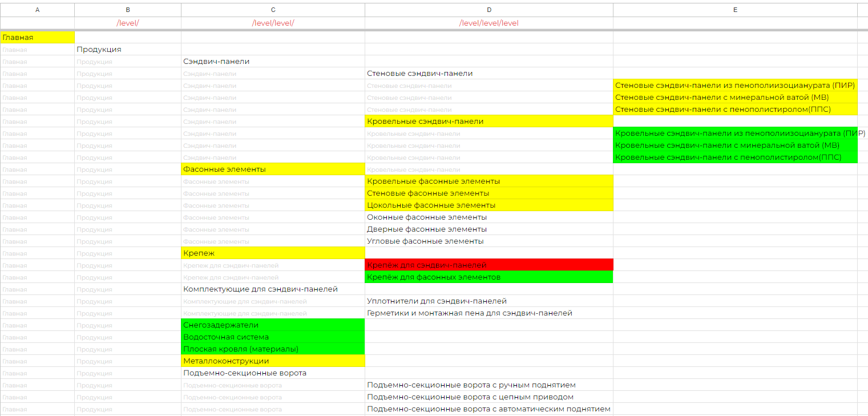Screen dimensions: 868x416
Task: Select column A header
Action: 37,10
